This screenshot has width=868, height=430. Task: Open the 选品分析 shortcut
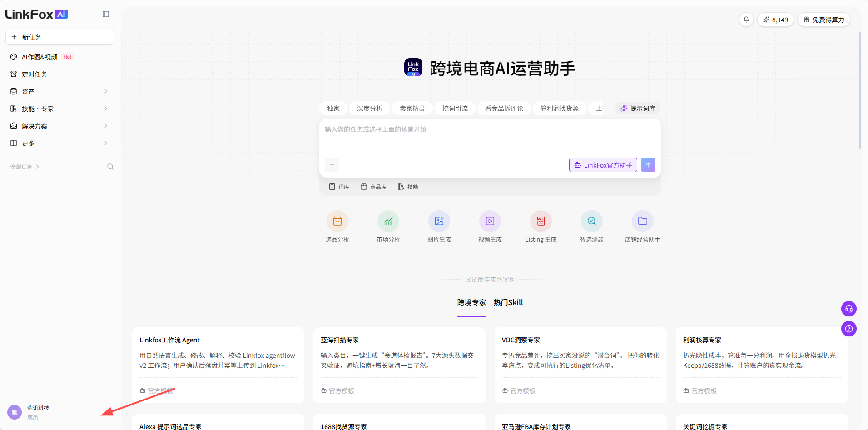pos(337,227)
